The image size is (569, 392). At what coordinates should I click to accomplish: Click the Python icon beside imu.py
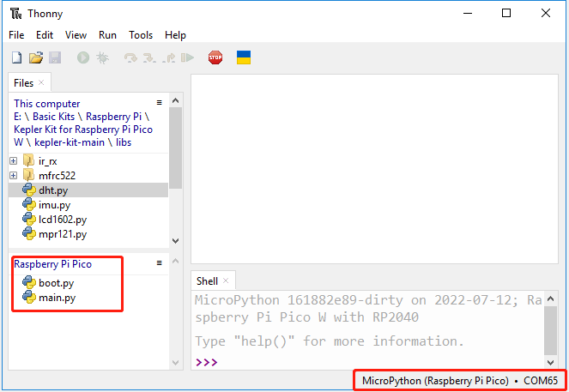[29, 204]
